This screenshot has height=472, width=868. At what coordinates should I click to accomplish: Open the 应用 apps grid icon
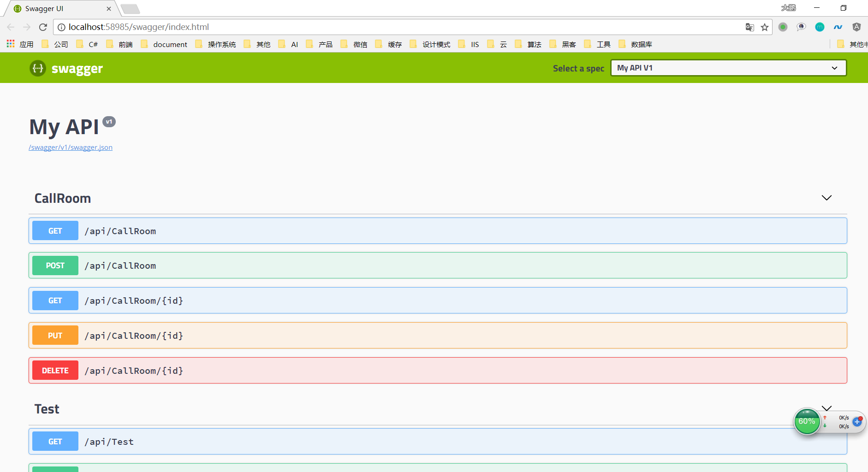point(11,44)
